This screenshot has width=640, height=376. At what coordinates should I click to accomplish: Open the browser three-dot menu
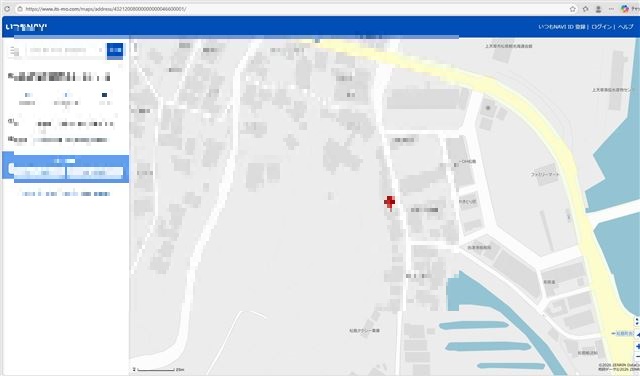pos(611,9)
